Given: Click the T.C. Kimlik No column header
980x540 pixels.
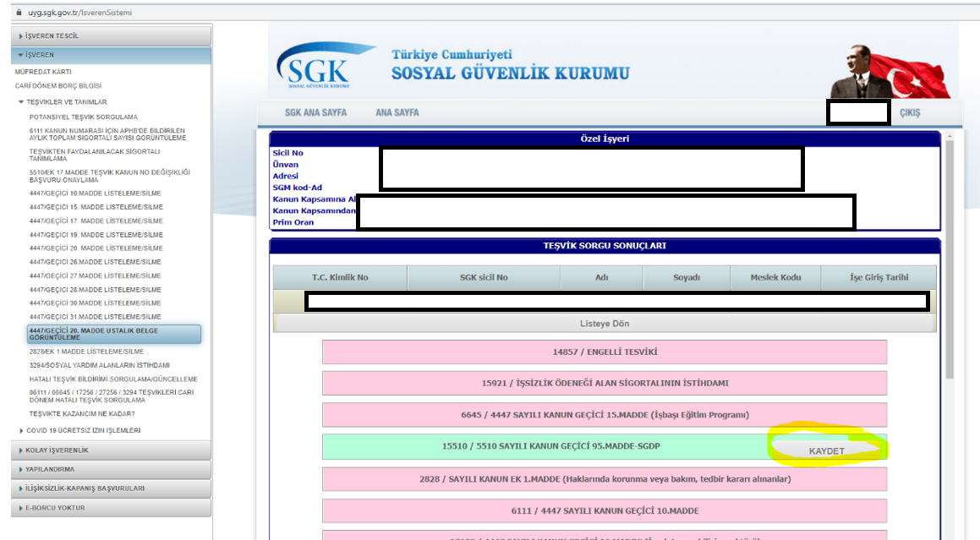Looking at the screenshot, I should (340, 277).
